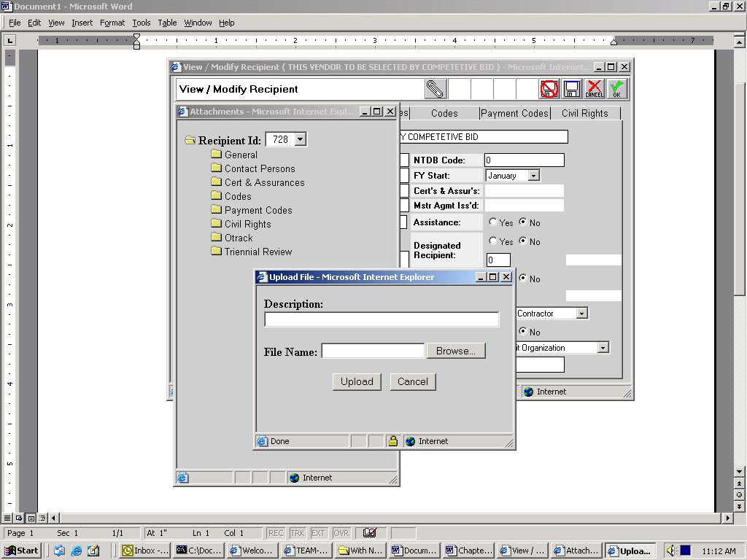Switch to the Civil Rights tab
This screenshot has width=747, height=560.
[585, 113]
